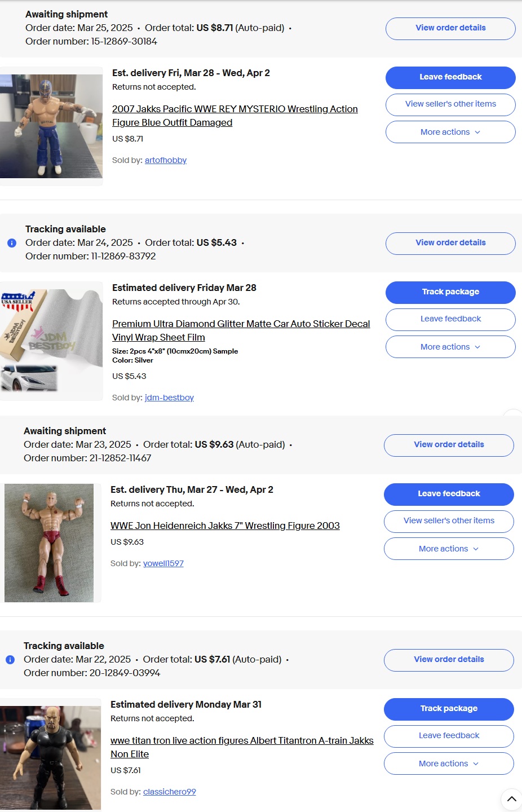This screenshot has width=522, height=812.
Task: Track package for the Albert Titantron order
Action: [x=449, y=709]
